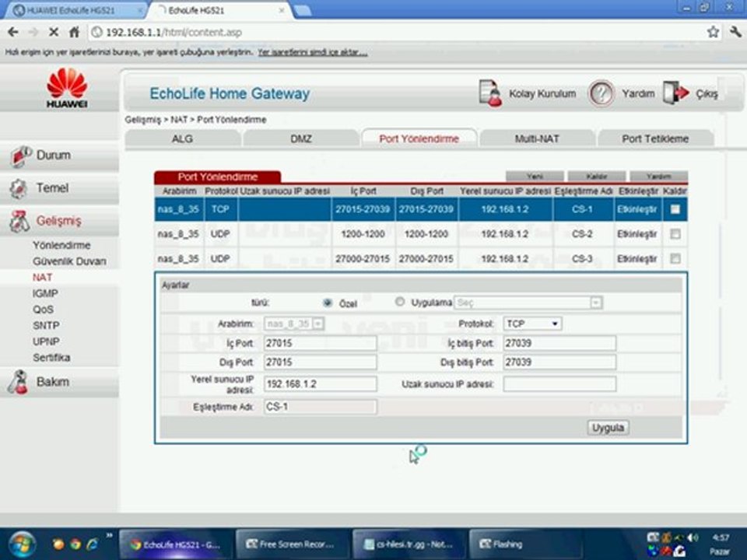This screenshot has height=560, width=747.
Task: Open the Arabirim nas_8_35 dropdown
Action: (294, 324)
